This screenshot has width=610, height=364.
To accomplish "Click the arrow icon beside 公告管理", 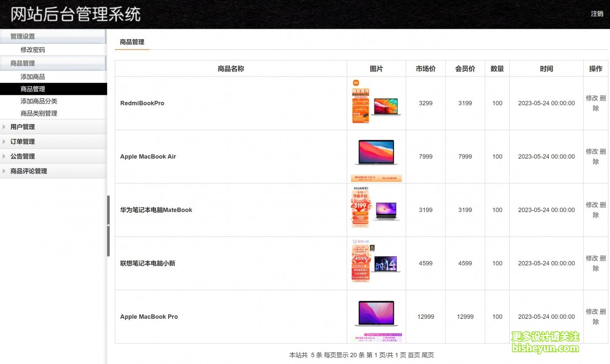I will click(x=4, y=157).
